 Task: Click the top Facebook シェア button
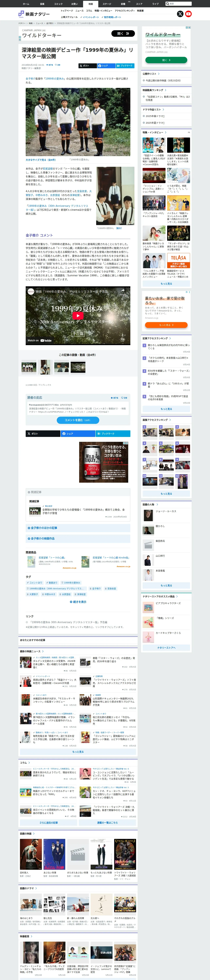106,66
